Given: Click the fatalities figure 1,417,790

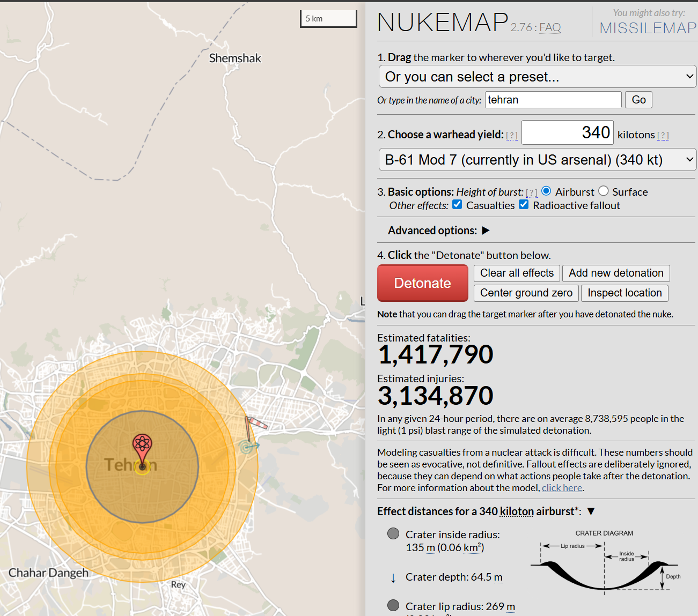Looking at the screenshot, I should point(435,354).
